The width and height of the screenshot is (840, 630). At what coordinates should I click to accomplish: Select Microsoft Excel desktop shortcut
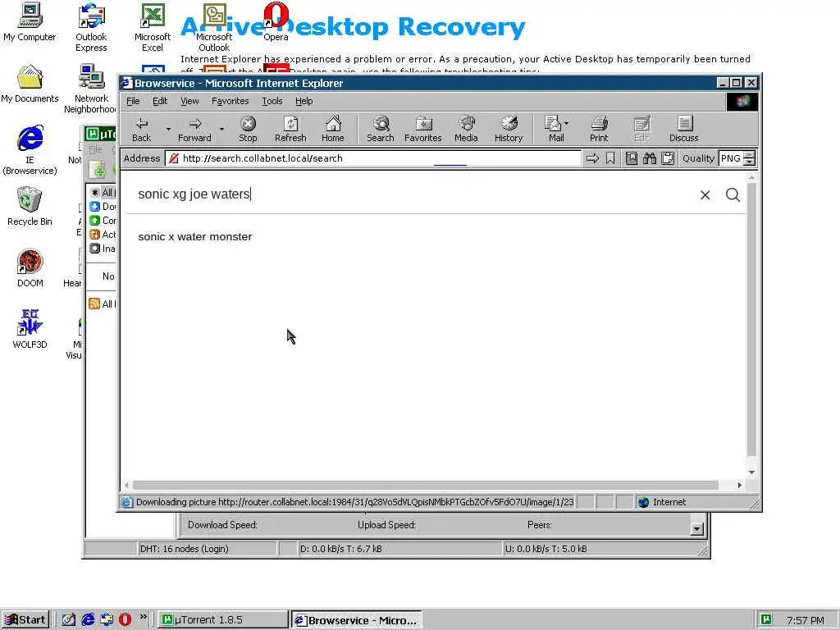tap(152, 27)
